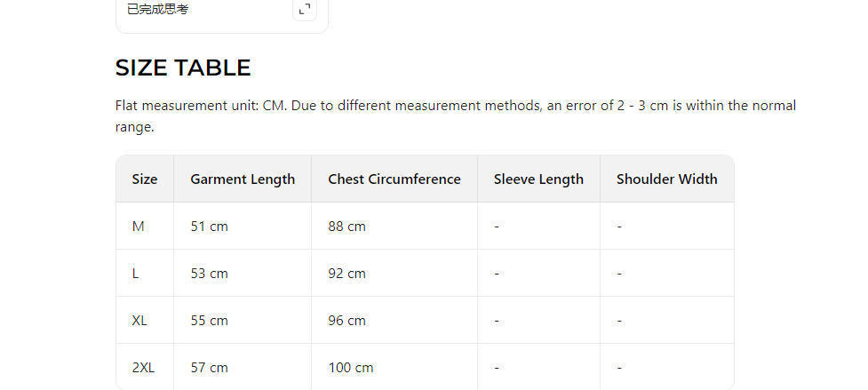Select the Size column header
The width and height of the screenshot is (868, 390).
[x=145, y=179]
